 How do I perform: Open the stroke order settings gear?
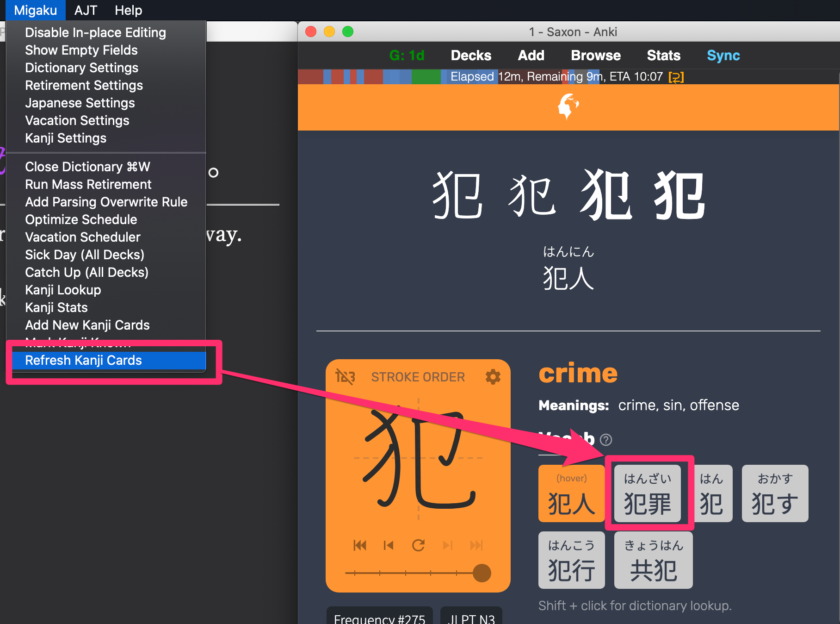(493, 377)
